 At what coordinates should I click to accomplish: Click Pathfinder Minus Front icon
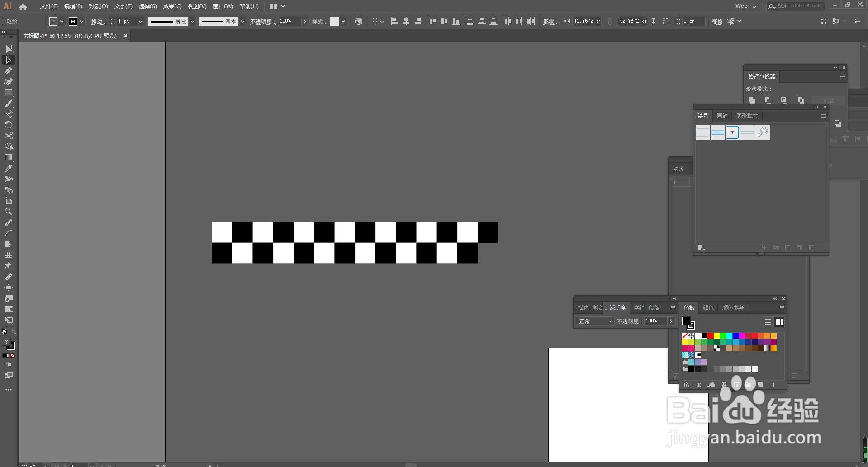tap(768, 100)
